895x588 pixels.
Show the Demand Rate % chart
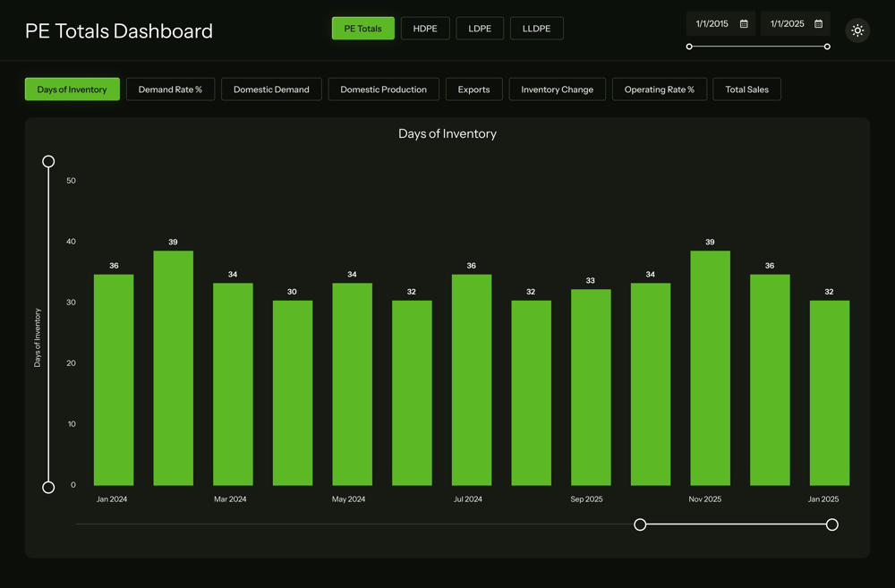(170, 89)
